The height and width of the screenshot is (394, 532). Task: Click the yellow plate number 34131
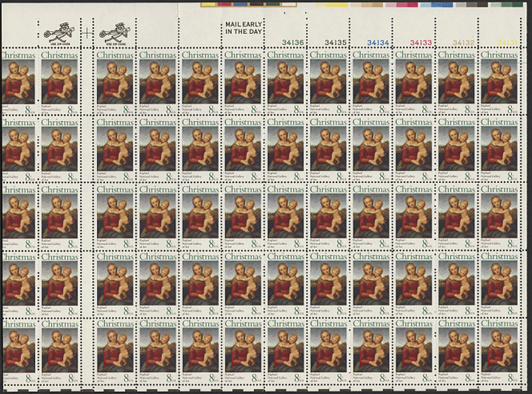[507, 43]
